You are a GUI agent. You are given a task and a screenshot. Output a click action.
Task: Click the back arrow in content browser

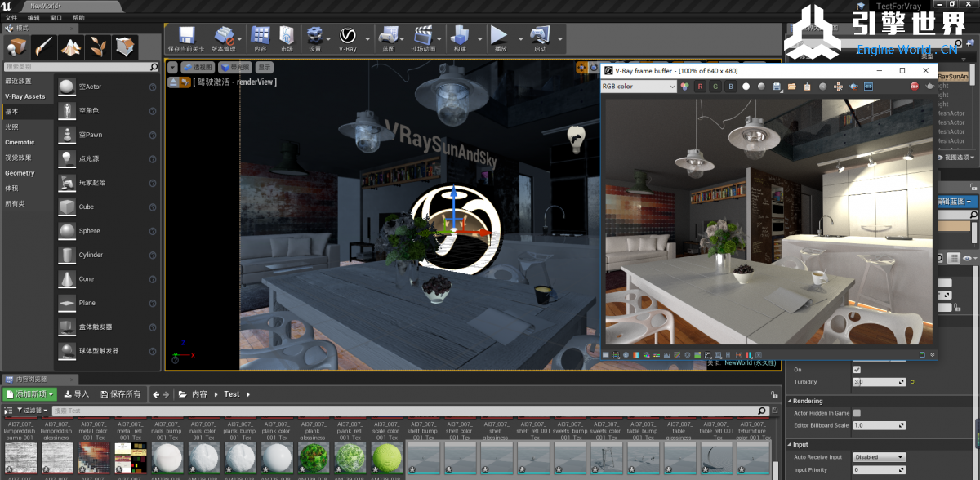click(x=155, y=394)
